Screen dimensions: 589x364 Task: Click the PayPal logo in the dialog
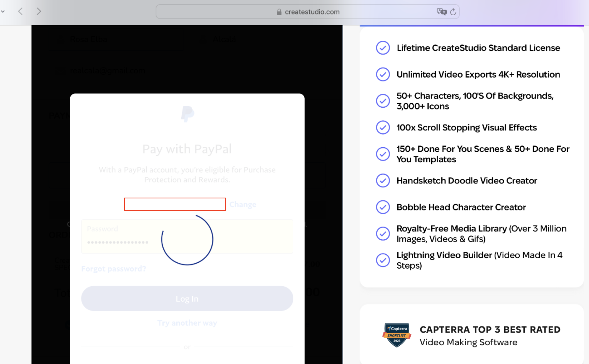click(188, 114)
